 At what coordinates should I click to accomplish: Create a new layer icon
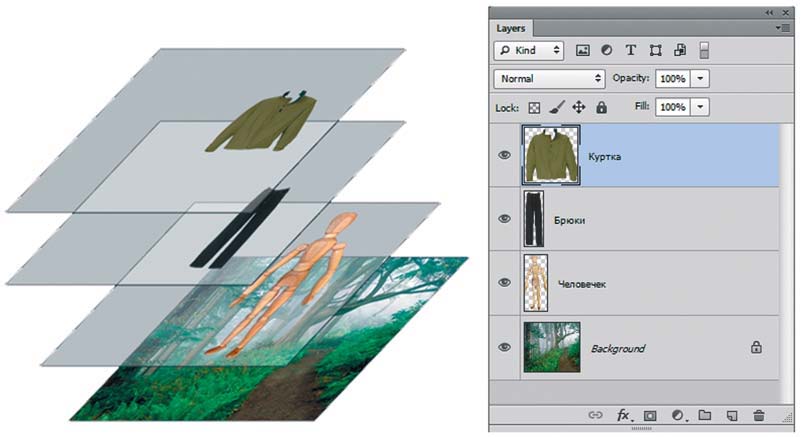tap(733, 415)
